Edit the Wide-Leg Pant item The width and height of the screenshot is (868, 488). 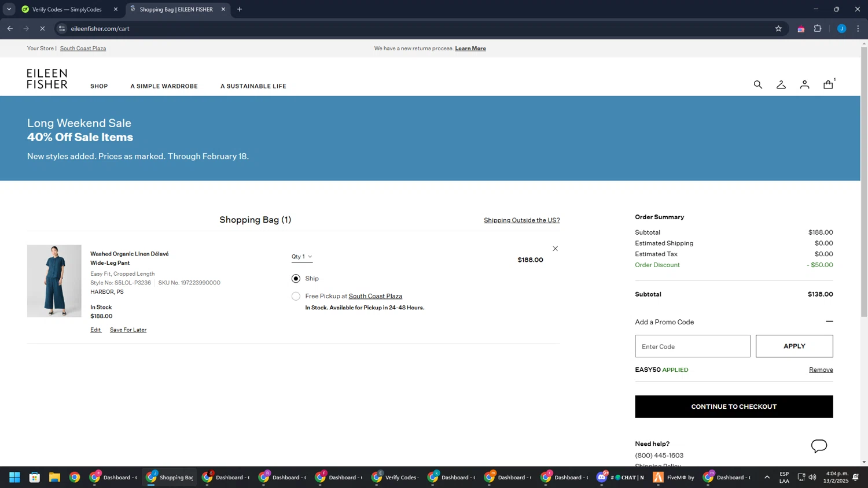(x=95, y=330)
